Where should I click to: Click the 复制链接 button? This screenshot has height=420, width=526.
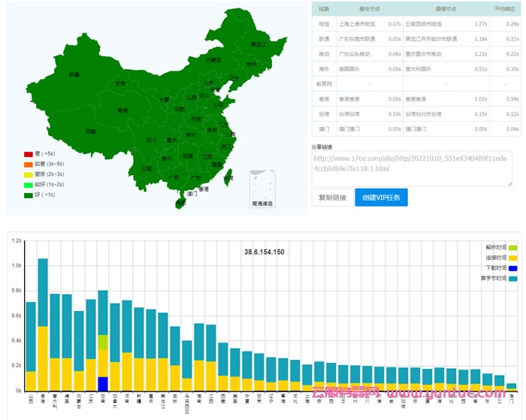coord(332,198)
